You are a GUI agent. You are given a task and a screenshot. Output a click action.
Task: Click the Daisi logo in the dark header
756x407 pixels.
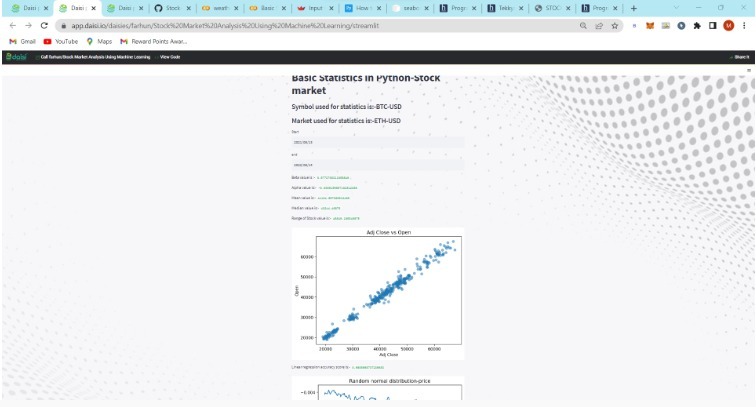point(16,57)
